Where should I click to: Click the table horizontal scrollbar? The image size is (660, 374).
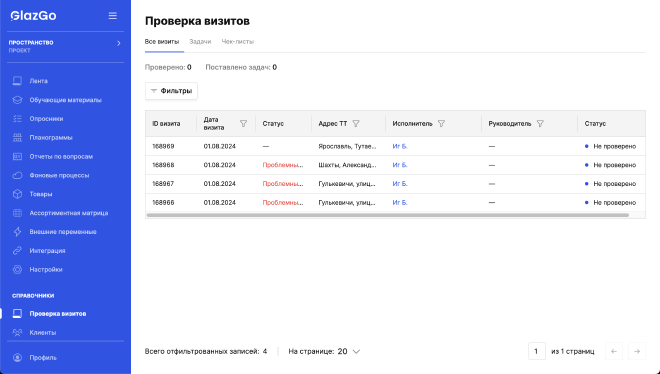[388, 215]
